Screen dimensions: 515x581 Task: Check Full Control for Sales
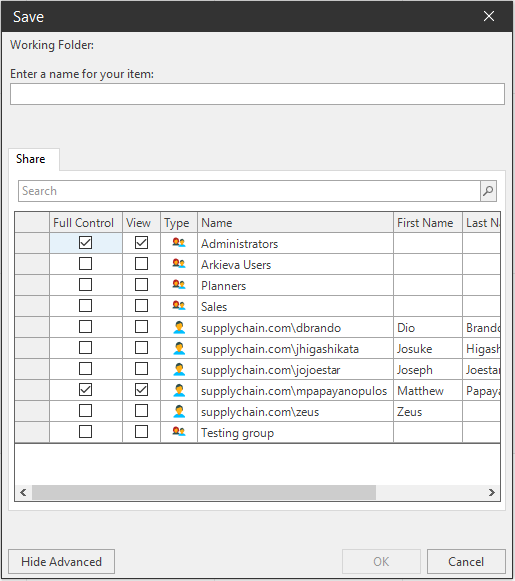click(86, 306)
